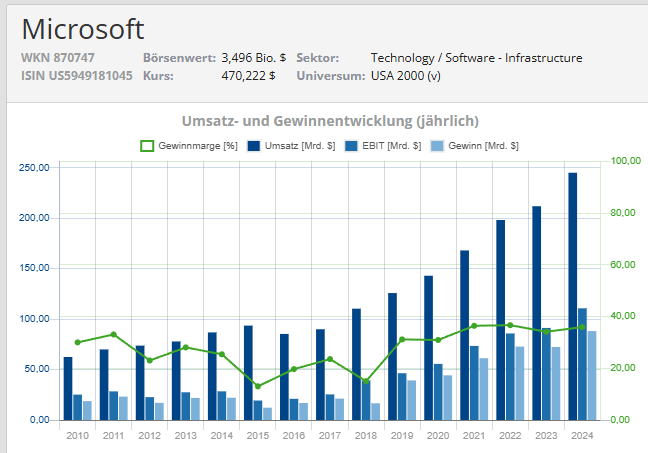
Task: Click the x-axis label 2020
Action: pos(438,436)
